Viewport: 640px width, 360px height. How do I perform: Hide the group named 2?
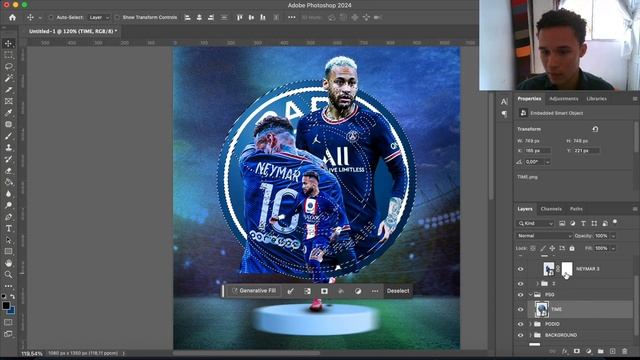pyautogui.click(x=520, y=284)
